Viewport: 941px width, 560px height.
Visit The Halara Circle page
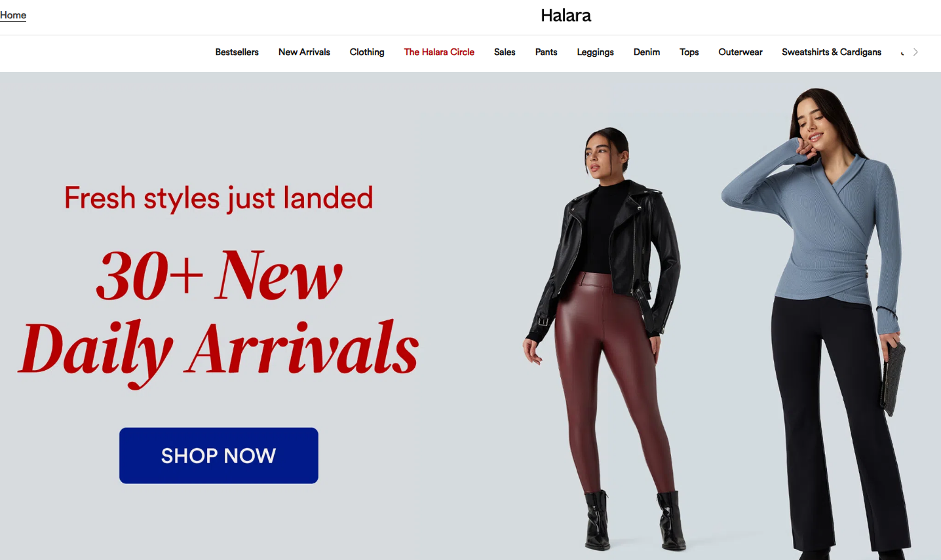[439, 52]
